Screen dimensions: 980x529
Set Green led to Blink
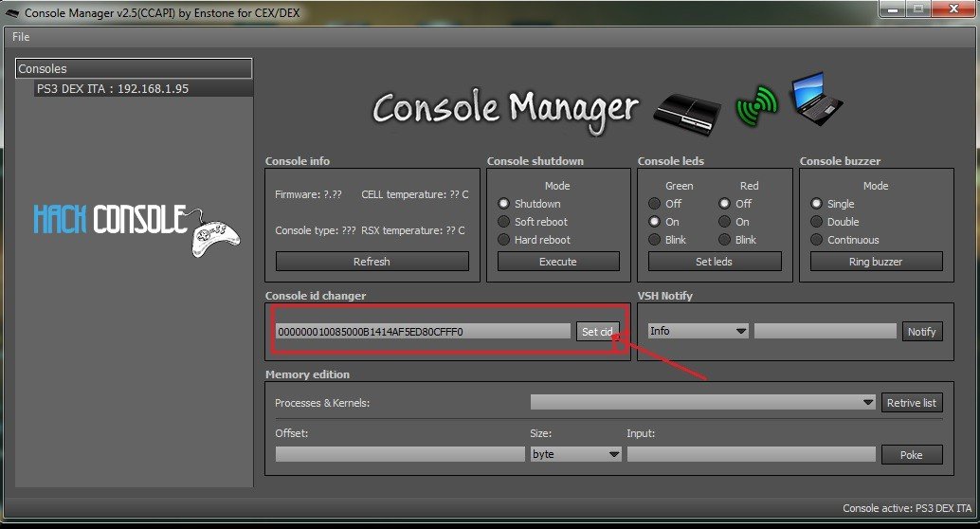(x=654, y=240)
